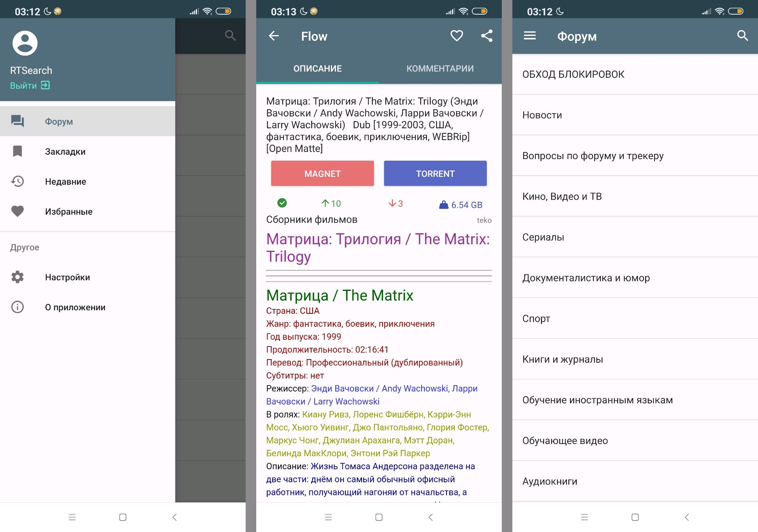
Task: Add torrent to favorites with heart icon
Action: 457,36
